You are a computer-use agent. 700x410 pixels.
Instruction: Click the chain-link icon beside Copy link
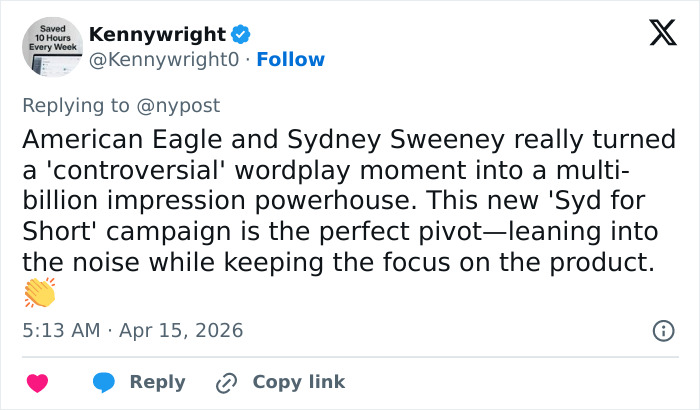[x=227, y=382]
